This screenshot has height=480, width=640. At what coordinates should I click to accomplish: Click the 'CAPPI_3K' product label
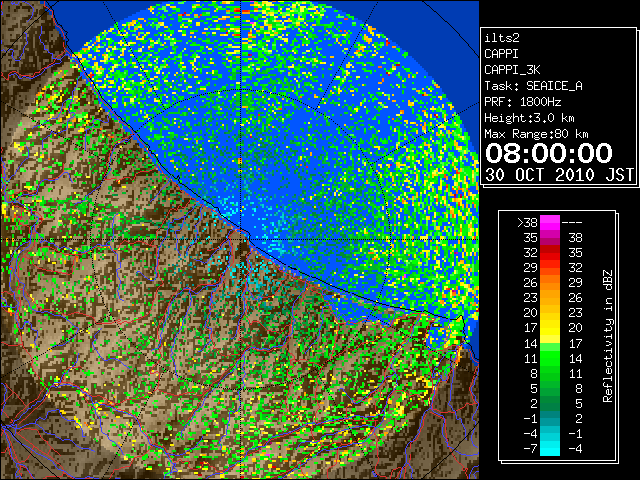tap(512, 70)
